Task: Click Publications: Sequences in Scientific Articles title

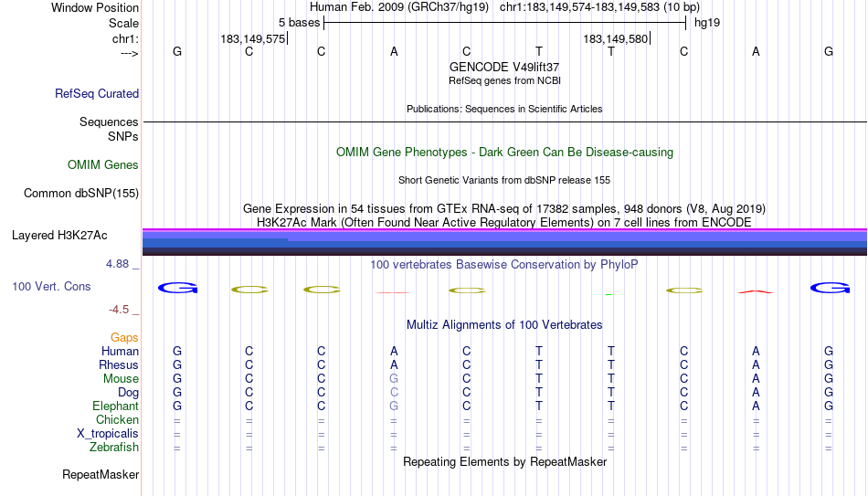Action: (504, 109)
